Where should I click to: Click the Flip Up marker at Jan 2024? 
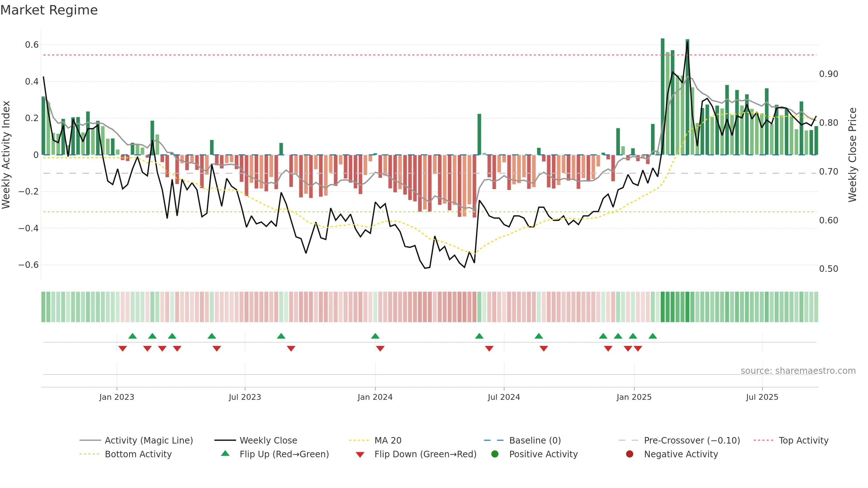[x=375, y=336]
